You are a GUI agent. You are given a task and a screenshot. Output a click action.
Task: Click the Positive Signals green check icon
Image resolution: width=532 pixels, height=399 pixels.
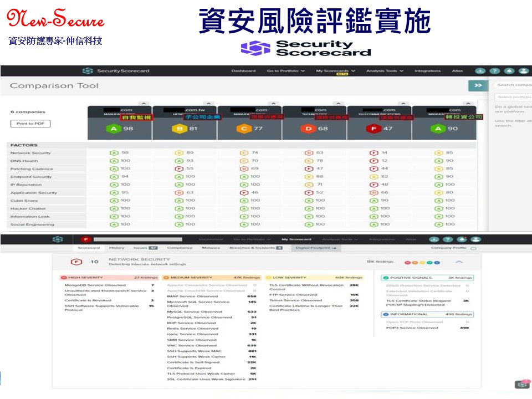pos(386,278)
